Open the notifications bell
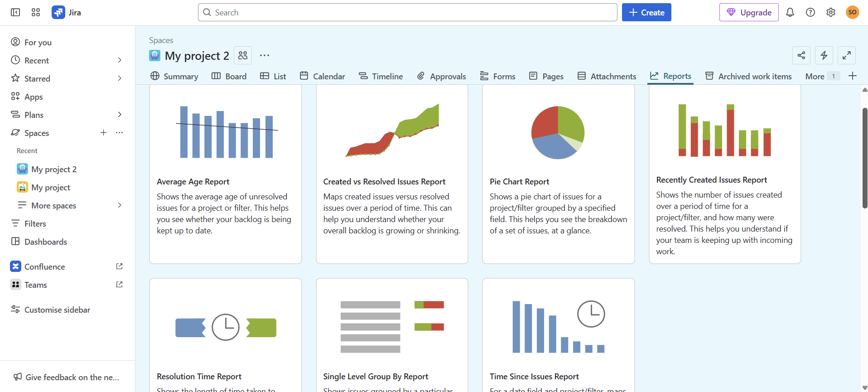Image resolution: width=868 pixels, height=392 pixels. click(790, 12)
